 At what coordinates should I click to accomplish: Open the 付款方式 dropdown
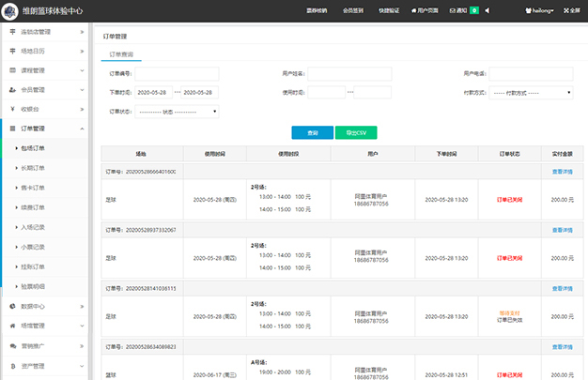(x=532, y=93)
